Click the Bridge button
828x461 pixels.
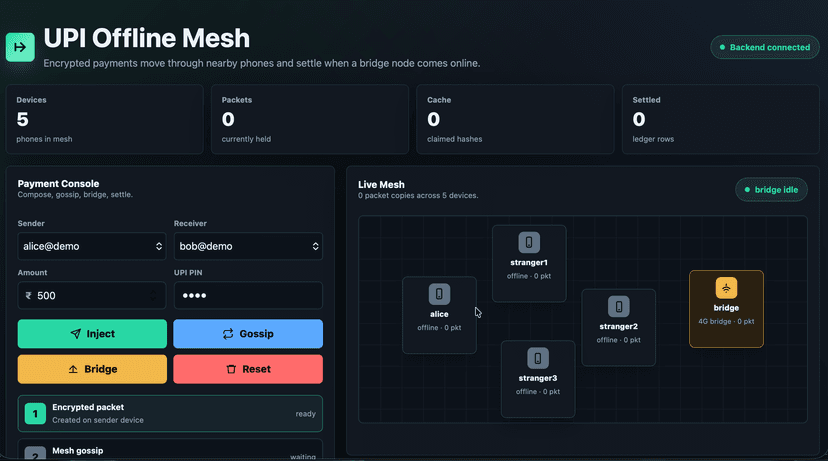(92, 369)
